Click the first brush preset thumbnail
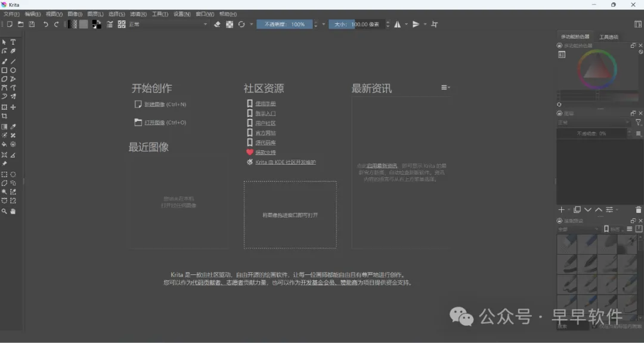644x343 pixels. (x=567, y=245)
